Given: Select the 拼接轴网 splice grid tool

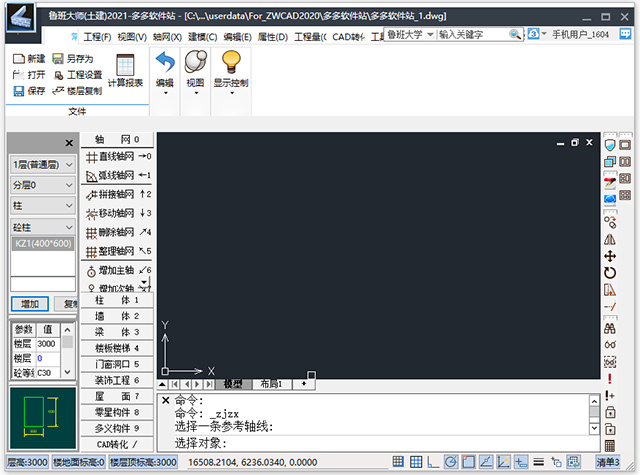Looking at the screenshot, I should click(x=117, y=194).
